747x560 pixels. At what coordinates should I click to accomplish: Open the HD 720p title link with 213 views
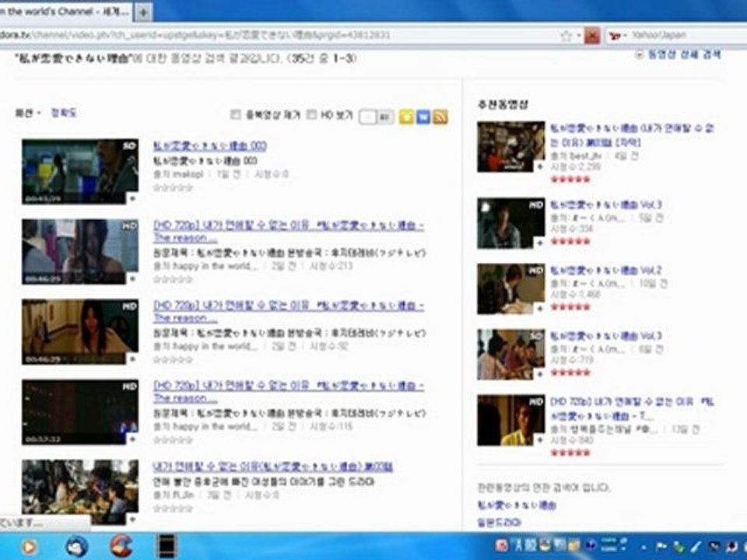pyautogui.click(x=288, y=232)
